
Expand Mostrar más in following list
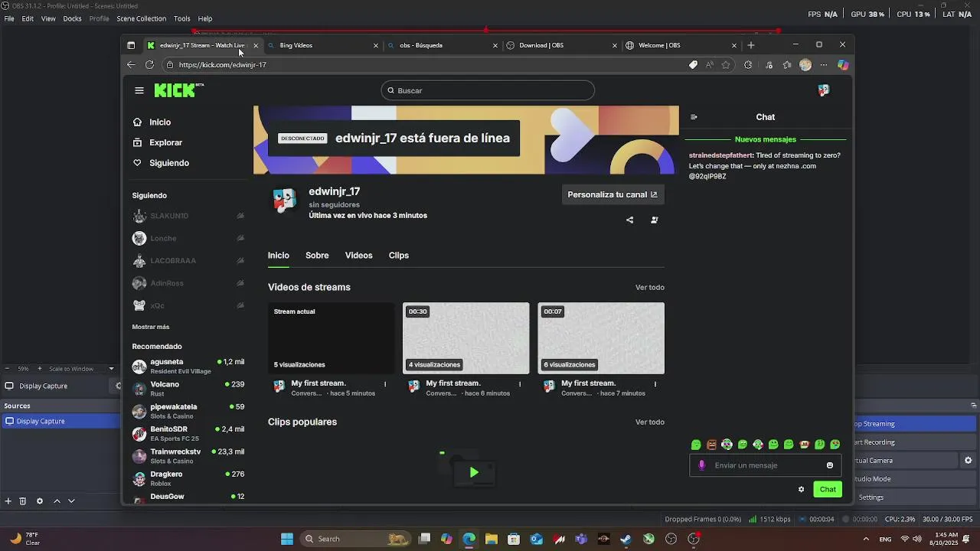pyautogui.click(x=151, y=327)
